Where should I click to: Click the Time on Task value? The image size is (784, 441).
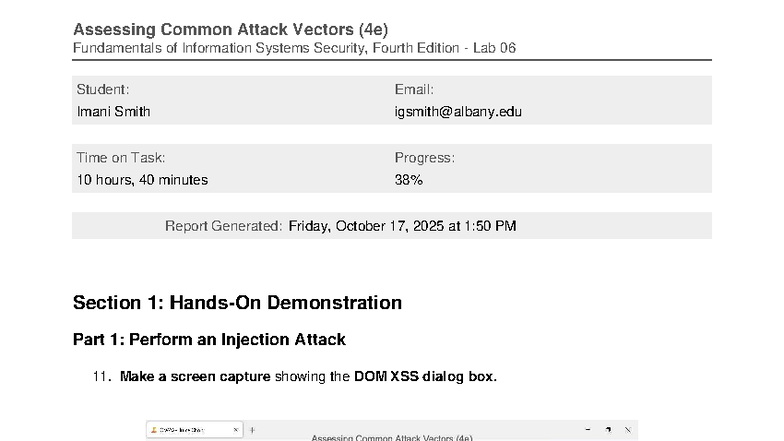[x=142, y=180]
